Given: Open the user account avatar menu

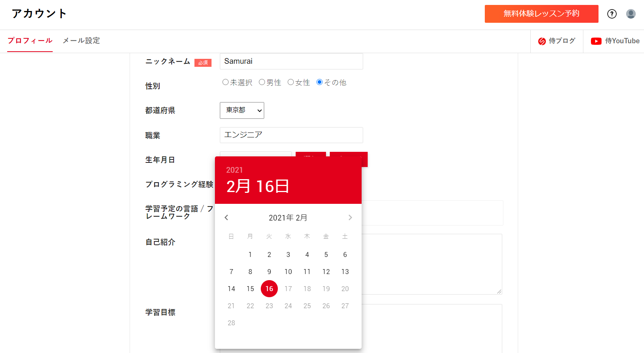Looking at the screenshot, I should pos(631,14).
